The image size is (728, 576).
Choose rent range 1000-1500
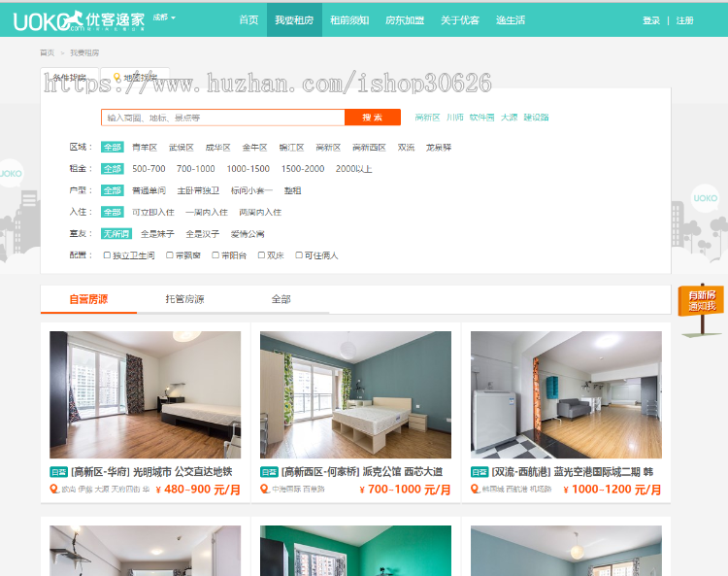pyautogui.click(x=248, y=169)
